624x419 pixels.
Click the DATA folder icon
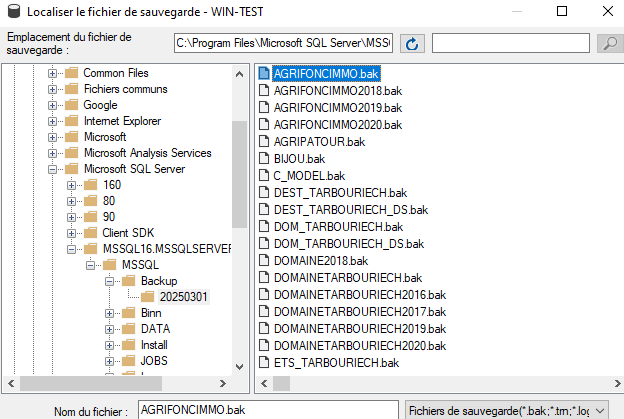coord(129,329)
